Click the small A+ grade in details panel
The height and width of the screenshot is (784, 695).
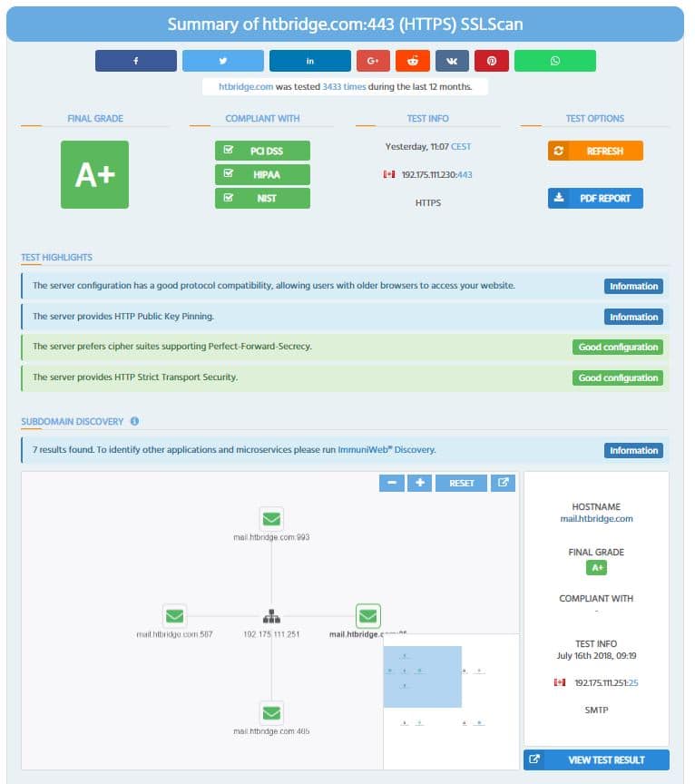pyautogui.click(x=596, y=567)
